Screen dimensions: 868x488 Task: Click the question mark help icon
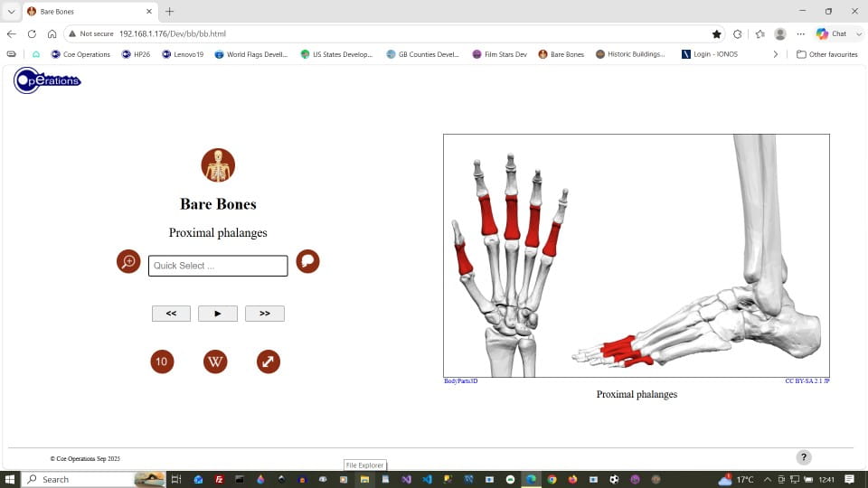804,457
